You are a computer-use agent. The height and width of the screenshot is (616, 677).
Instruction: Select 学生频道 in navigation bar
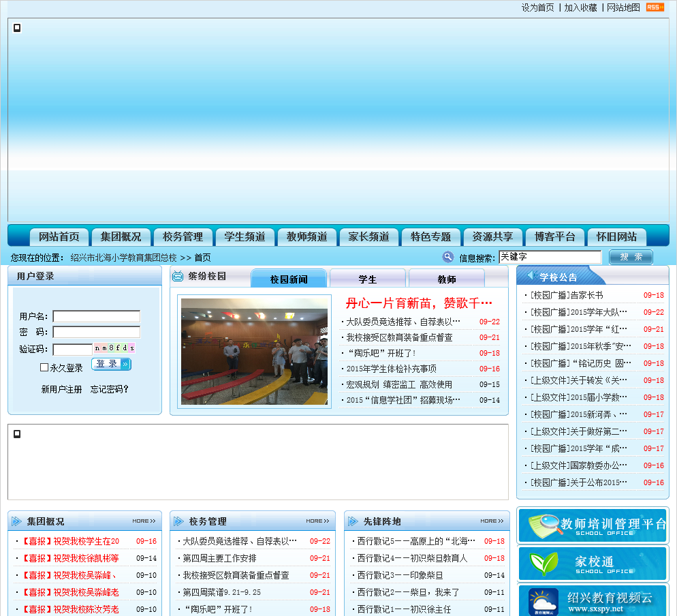245,236
